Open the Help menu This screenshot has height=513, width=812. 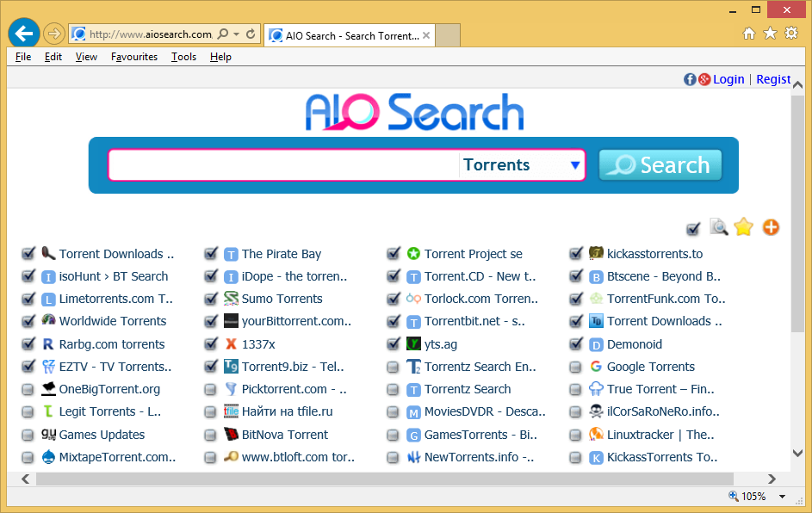pos(220,57)
